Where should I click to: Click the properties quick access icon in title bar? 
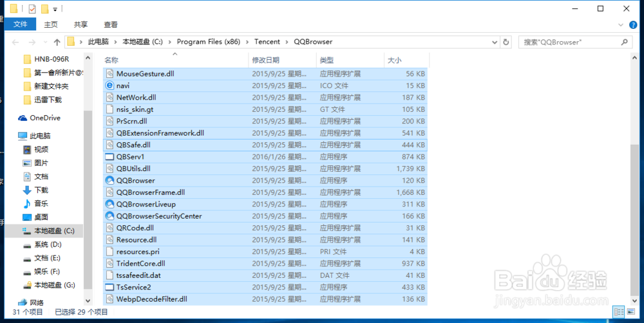click(32, 8)
